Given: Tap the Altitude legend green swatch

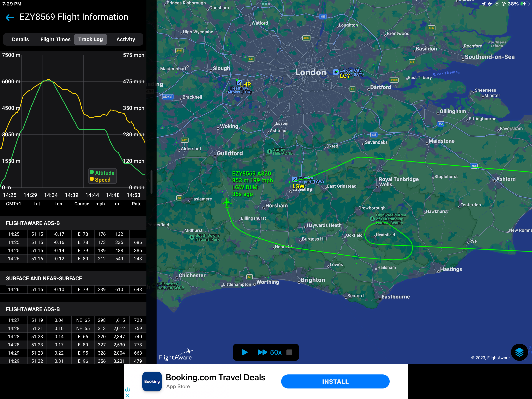Looking at the screenshot, I should point(92,172).
